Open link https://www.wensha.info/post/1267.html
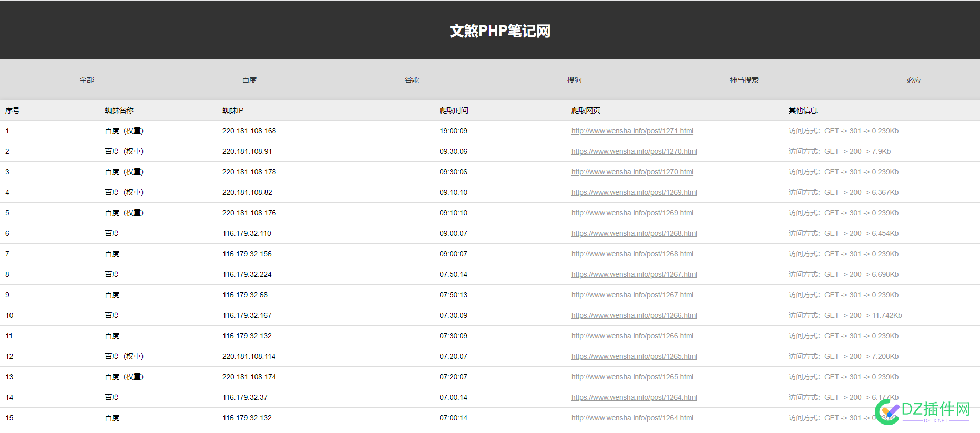The width and height of the screenshot is (980, 433). [x=634, y=274]
